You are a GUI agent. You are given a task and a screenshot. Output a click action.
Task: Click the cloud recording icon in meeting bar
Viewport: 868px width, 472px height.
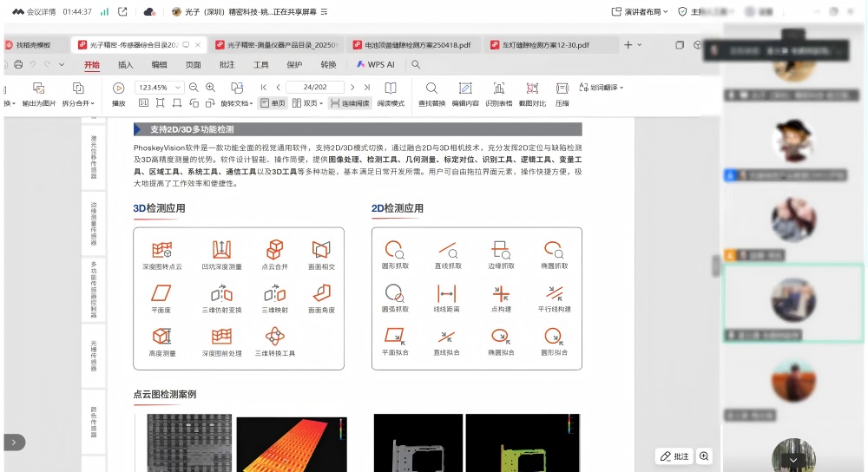[x=149, y=11]
